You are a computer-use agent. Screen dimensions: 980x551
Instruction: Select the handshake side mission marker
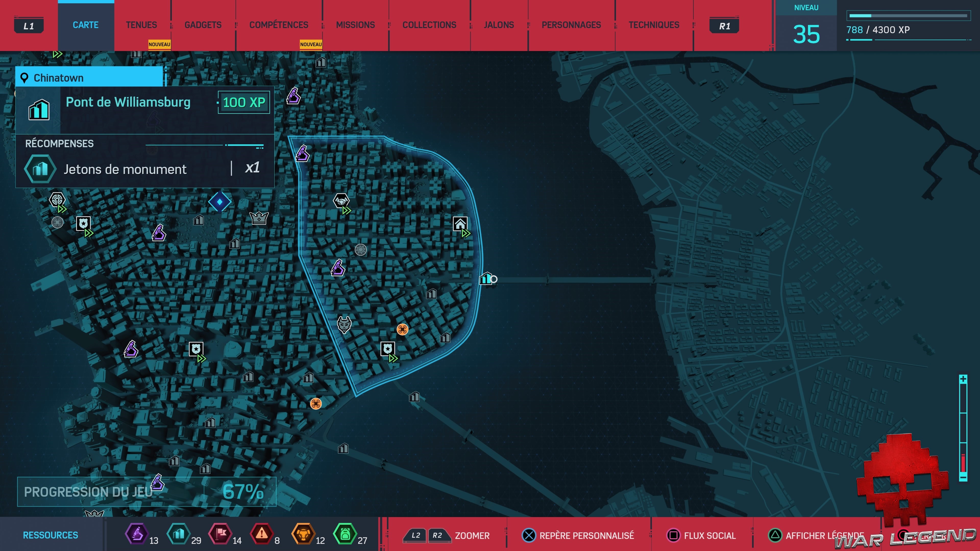coord(341,201)
